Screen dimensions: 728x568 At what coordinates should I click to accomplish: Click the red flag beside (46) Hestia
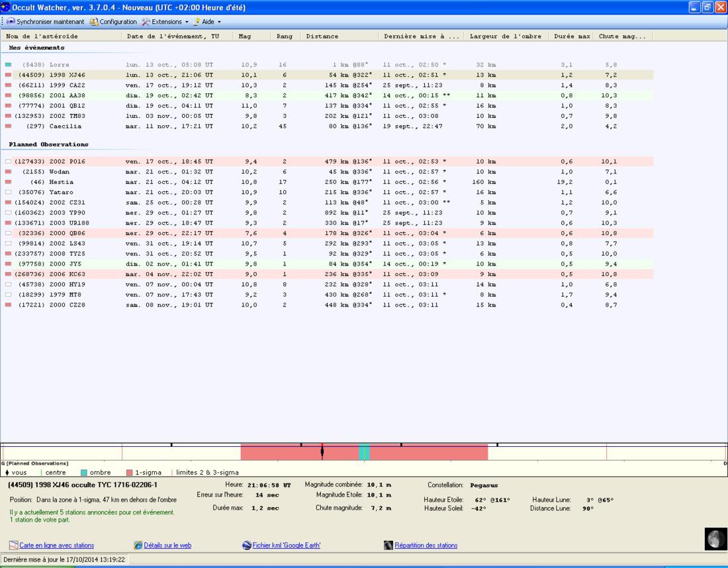coord(9,182)
